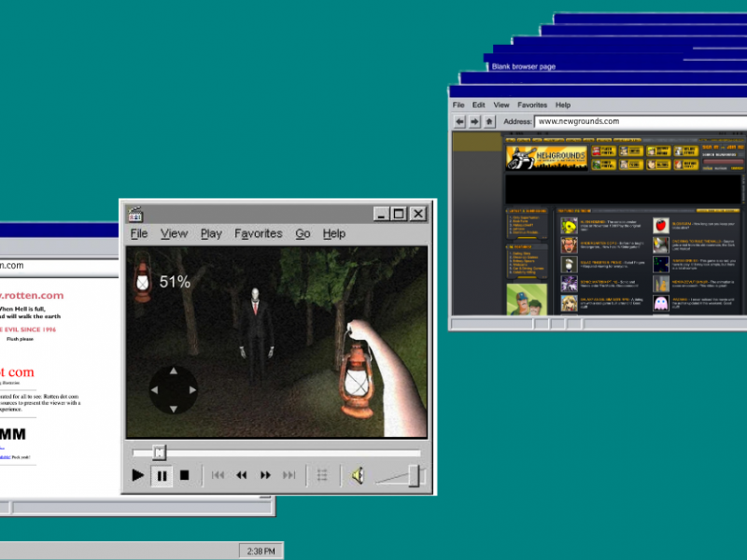Stop playback with the square stop button
Screen dimensions: 747x560
(184, 475)
